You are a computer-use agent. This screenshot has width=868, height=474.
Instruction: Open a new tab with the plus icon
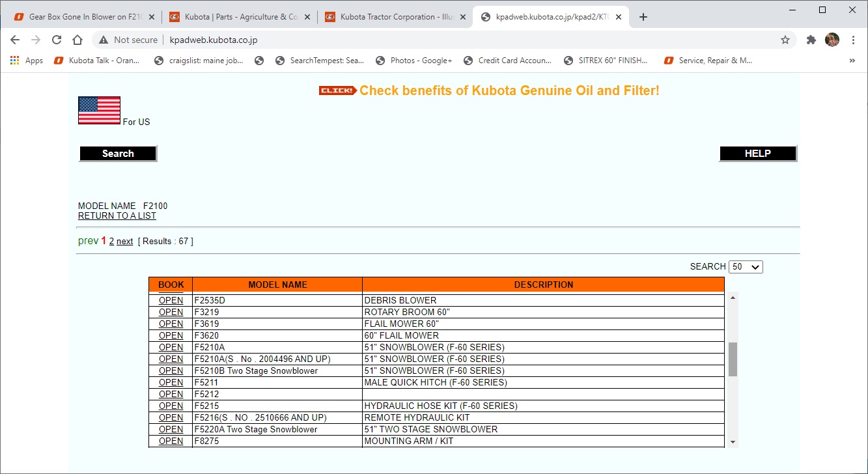(x=643, y=17)
